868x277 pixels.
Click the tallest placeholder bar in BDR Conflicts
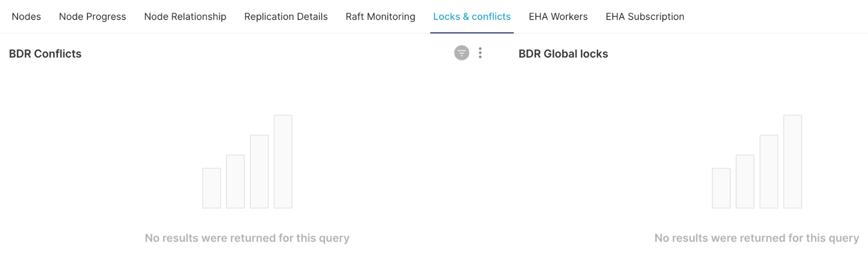pyautogui.click(x=283, y=162)
